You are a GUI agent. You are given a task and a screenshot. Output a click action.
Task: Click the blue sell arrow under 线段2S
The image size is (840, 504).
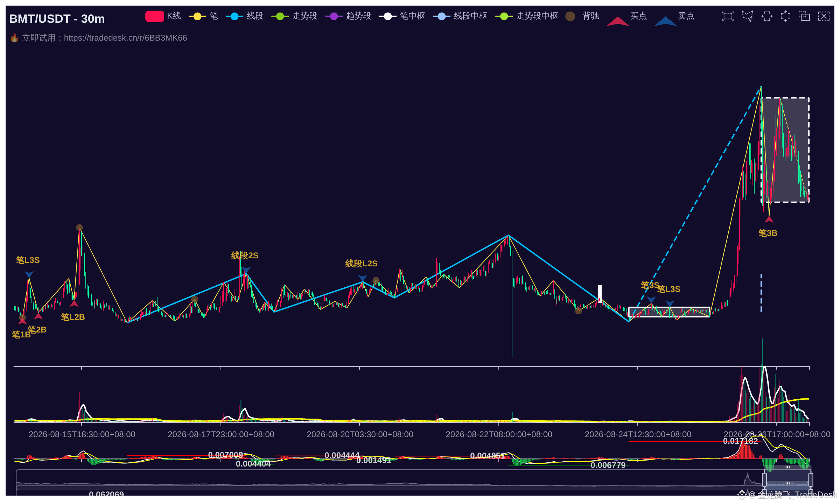click(246, 270)
